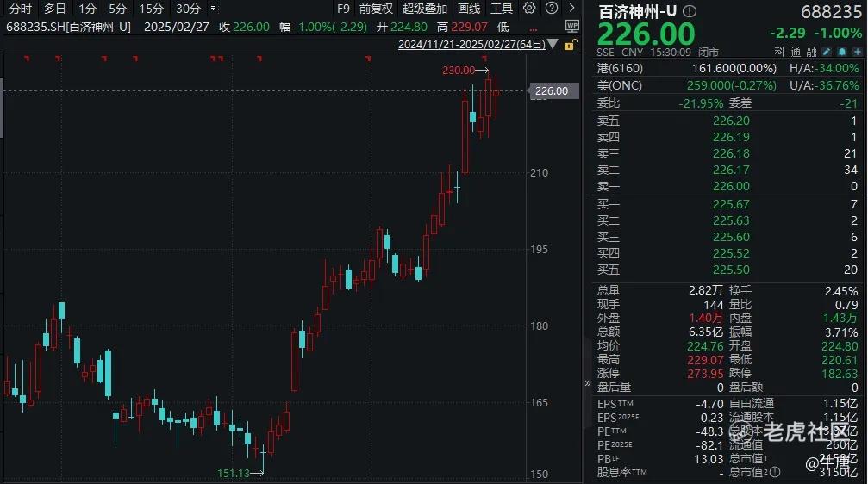Open the 画线 drawing tools

click(469, 9)
